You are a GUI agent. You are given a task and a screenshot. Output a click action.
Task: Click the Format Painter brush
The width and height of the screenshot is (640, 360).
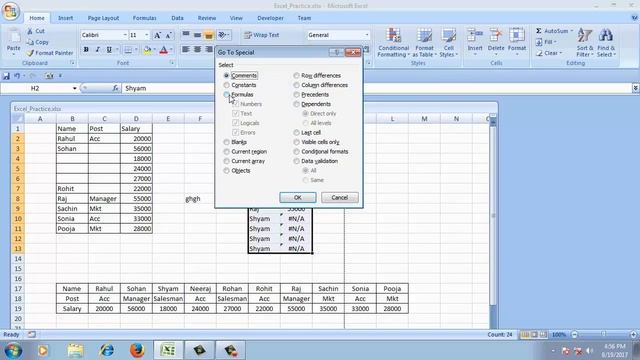pyautogui.click(x=30, y=53)
